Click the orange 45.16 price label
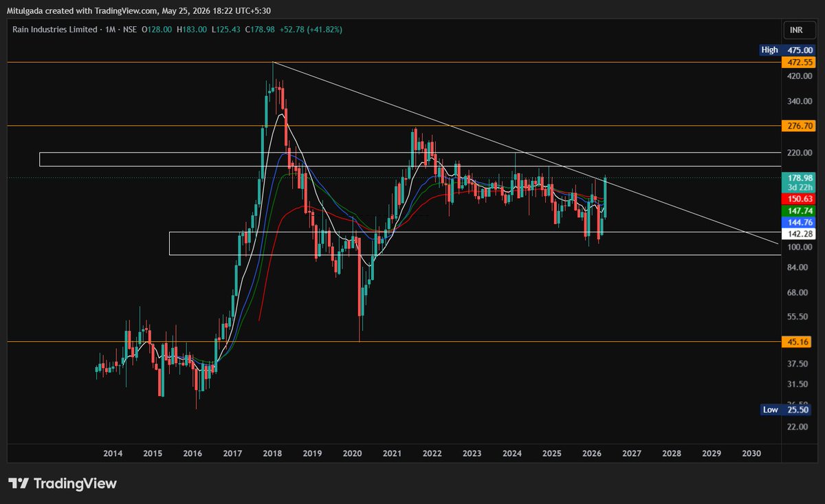Viewport: 825px width, 504px height. pyautogui.click(x=796, y=341)
